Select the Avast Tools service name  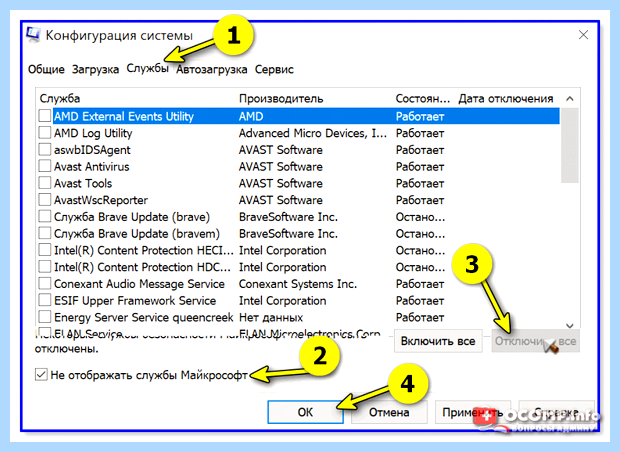[83, 183]
